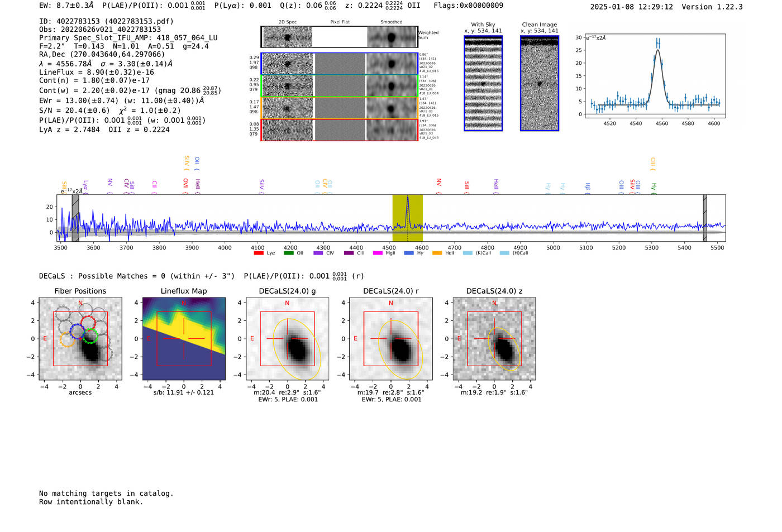Click the timestamp 2025-01-08 12:29:12
Screen dimensions: 782x532
[x=631, y=7]
